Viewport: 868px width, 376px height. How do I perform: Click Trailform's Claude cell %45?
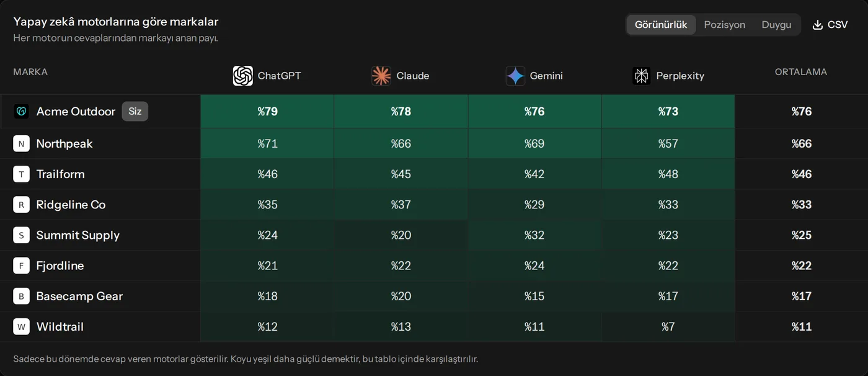(x=401, y=174)
